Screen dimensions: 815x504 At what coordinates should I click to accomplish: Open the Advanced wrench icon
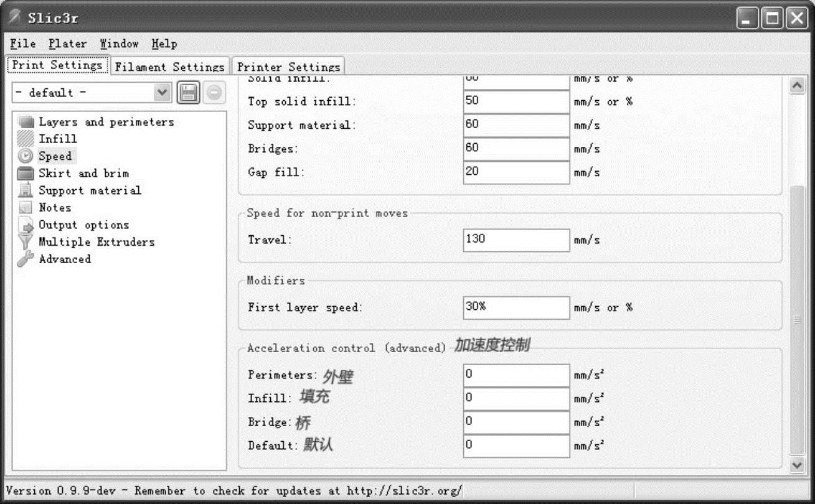pyautogui.click(x=26, y=259)
